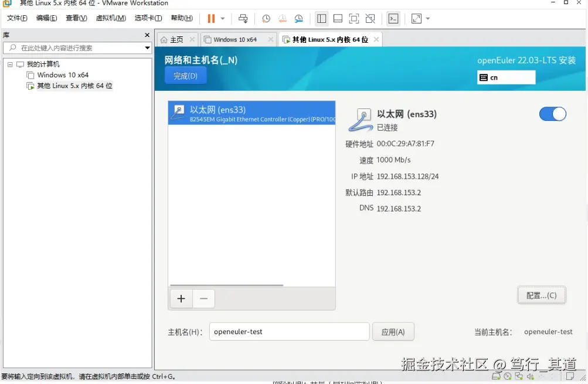Open the snapshot manager icon

pos(298,18)
